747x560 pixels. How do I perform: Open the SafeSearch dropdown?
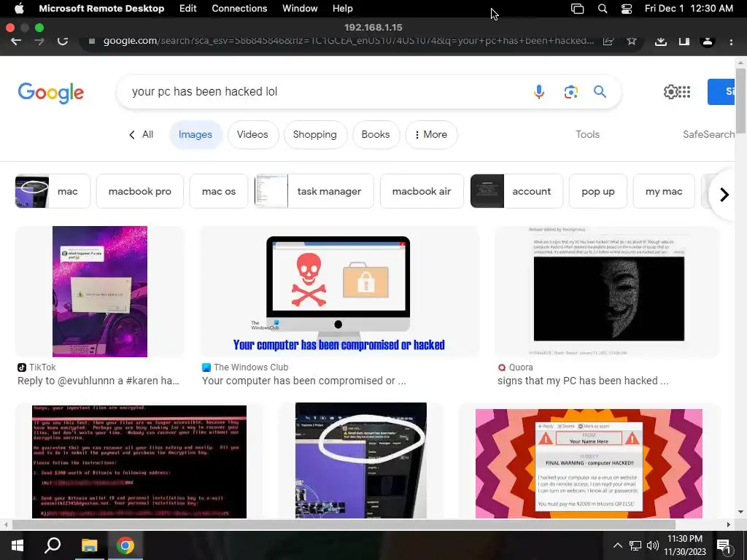click(708, 135)
